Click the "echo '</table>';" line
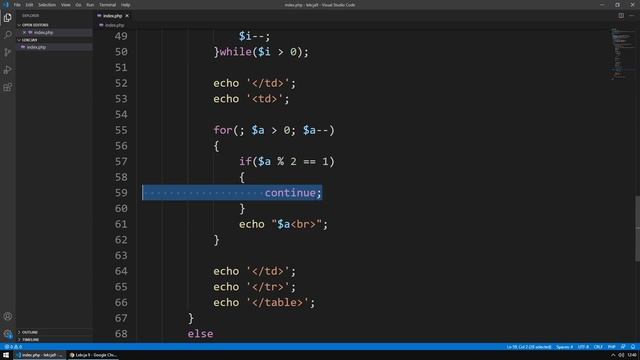 tap(264, 302)
